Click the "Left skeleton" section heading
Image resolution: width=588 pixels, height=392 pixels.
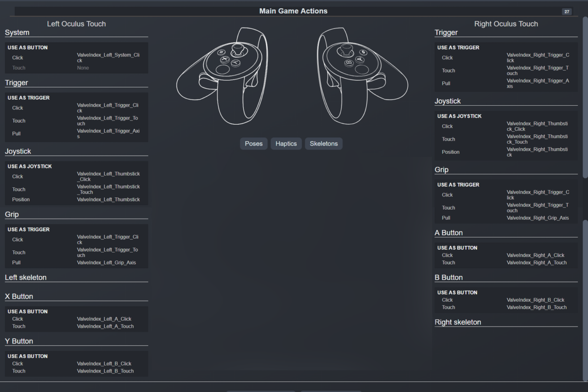pyautogui.click(x=26, y=277)
